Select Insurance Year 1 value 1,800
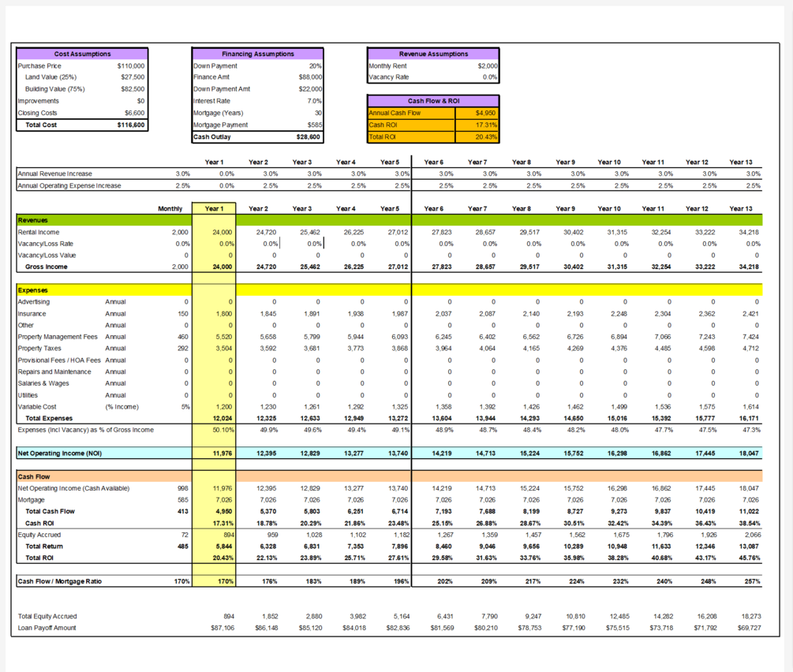Image resolution: width=793 pixels, height=672 pixels. pyautogui.click(x=224, y=313)
